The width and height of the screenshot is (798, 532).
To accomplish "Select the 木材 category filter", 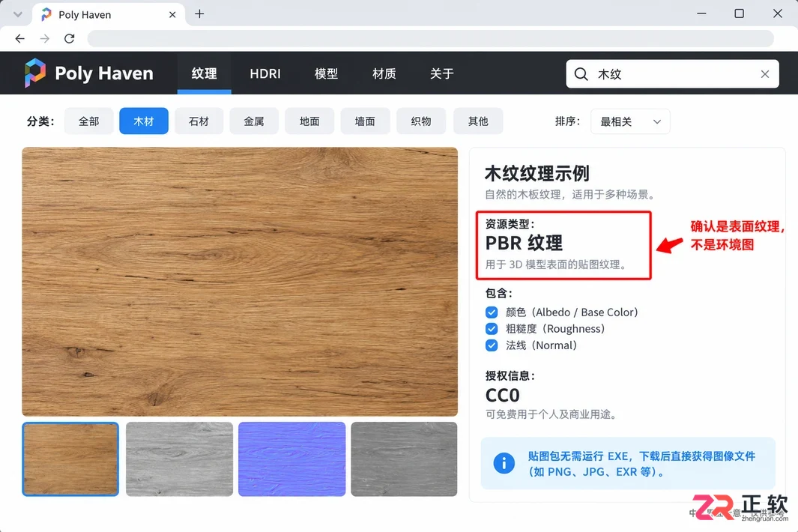I will click(x=144, y=121).
